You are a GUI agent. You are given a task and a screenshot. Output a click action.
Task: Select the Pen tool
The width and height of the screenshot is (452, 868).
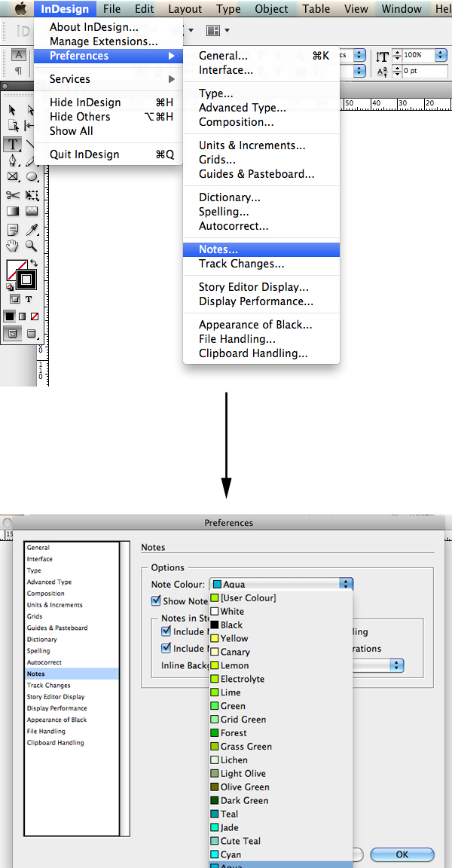coord(12,160)
